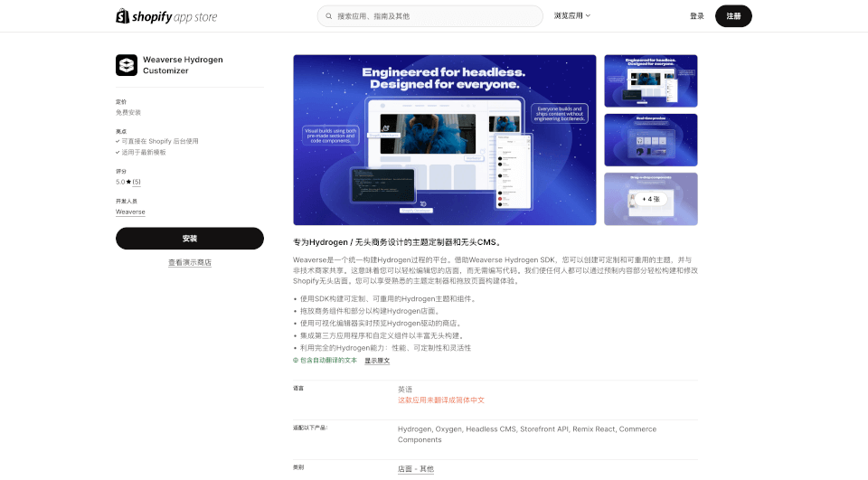Open the main Engineered for headless banner image

445,139
